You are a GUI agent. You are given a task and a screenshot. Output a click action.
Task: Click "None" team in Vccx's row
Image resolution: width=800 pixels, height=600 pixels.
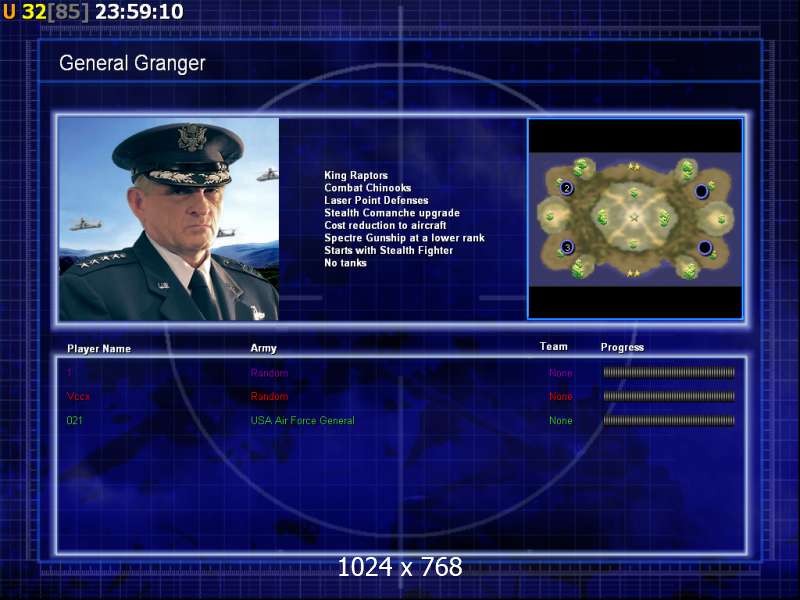(x=561, y=396)
